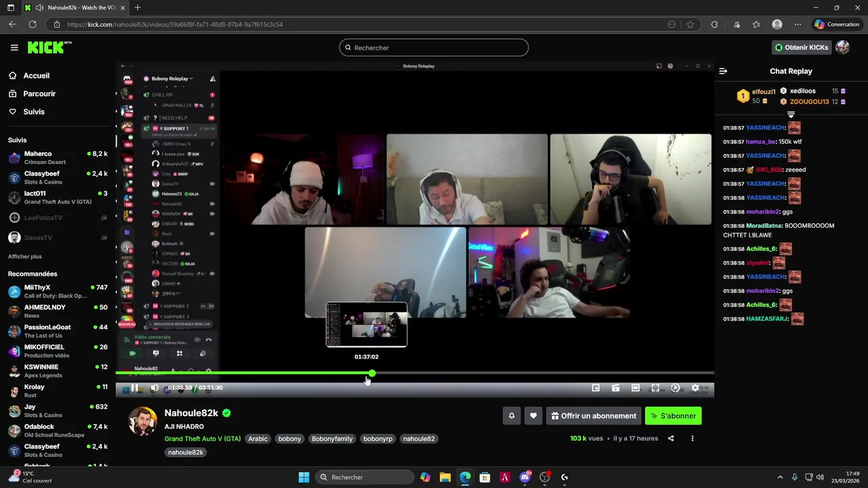Toggle theater mode in player

coord(635,388)
